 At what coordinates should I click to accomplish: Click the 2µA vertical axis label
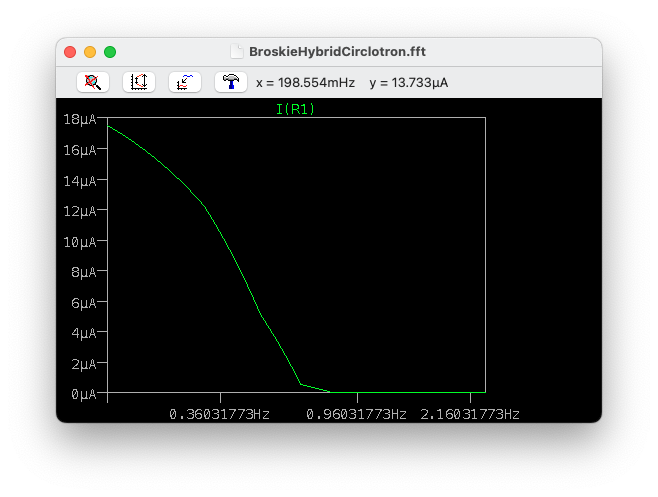point(84,364)
